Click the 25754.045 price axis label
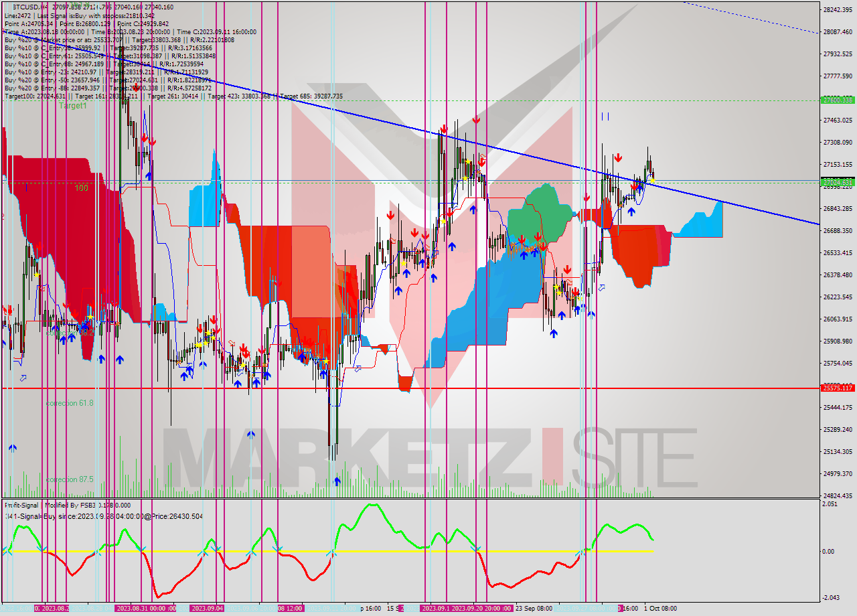The height and width of the screenshot is (616, 857). pos(838,363)
